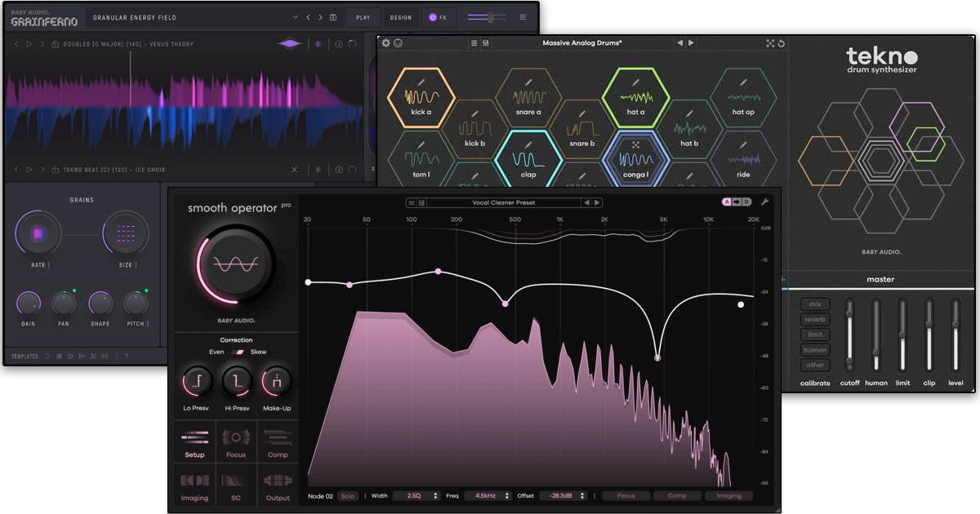Toggle the human calibrate button in Tekno

coord(815,350)
